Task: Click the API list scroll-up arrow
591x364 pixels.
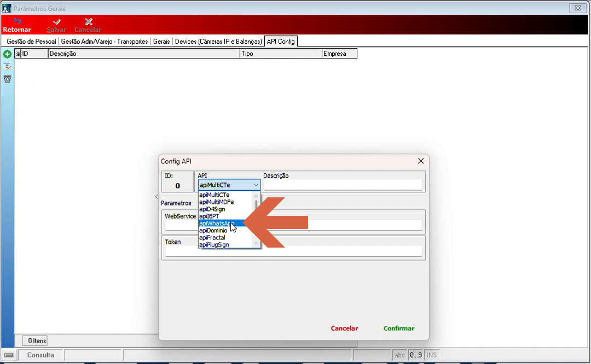Action: pyautogui.click(x=256, y=196)
